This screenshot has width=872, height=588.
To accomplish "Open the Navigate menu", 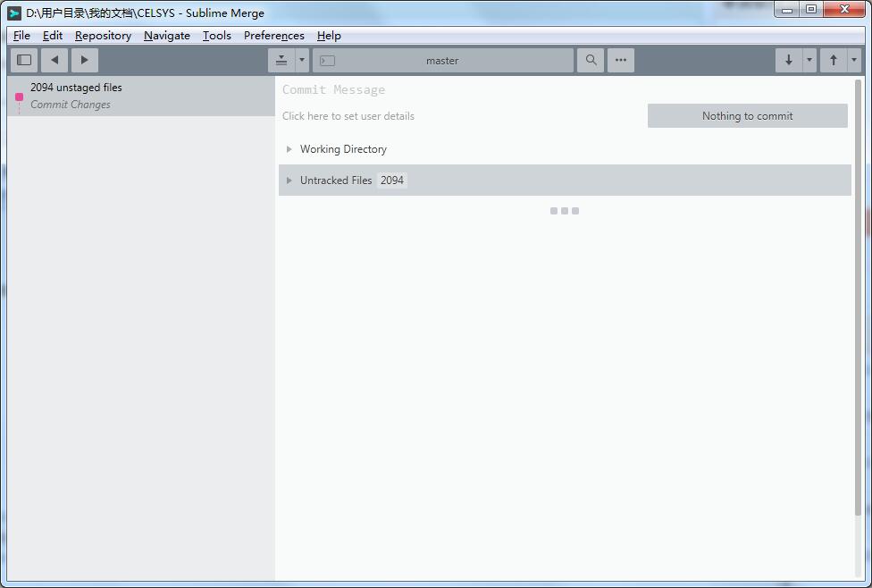I will tap(167, 36).
